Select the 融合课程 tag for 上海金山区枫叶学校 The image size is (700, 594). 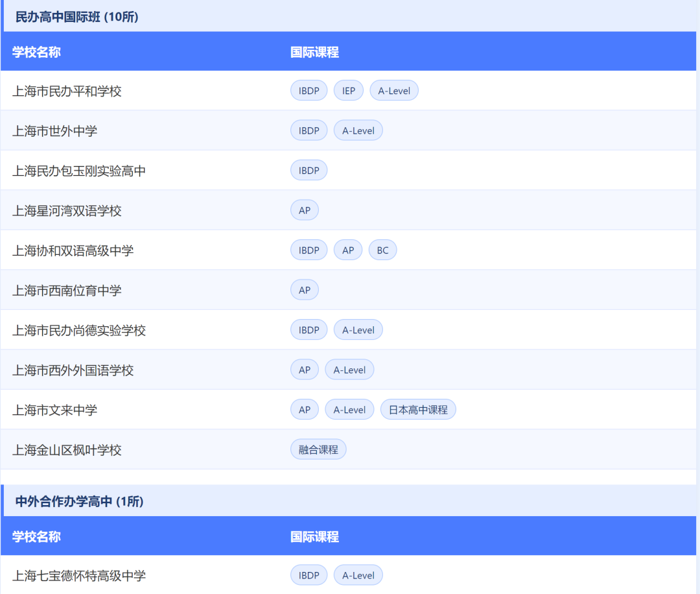tap(318, 449)
